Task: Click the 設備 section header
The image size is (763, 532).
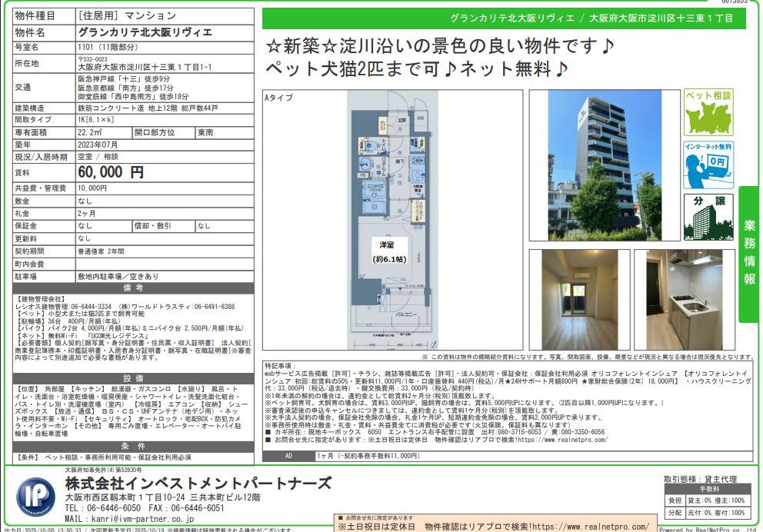Action: tap(133, 378)
